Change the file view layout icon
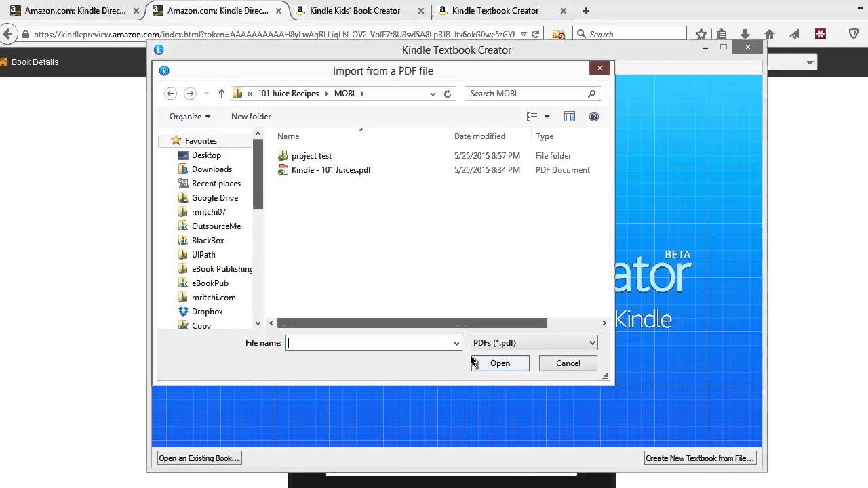Image resolution: width=868 pixels, height=488 pixels. point(532,117)
